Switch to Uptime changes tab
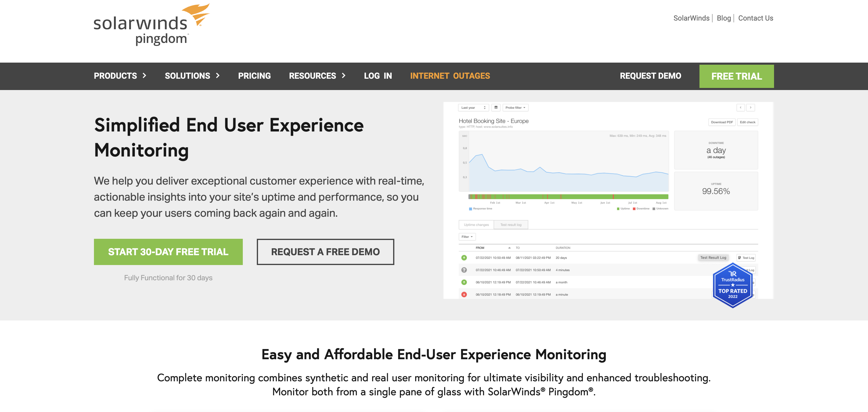The width and height of the screenshot is (868, 412). [476, 225]
